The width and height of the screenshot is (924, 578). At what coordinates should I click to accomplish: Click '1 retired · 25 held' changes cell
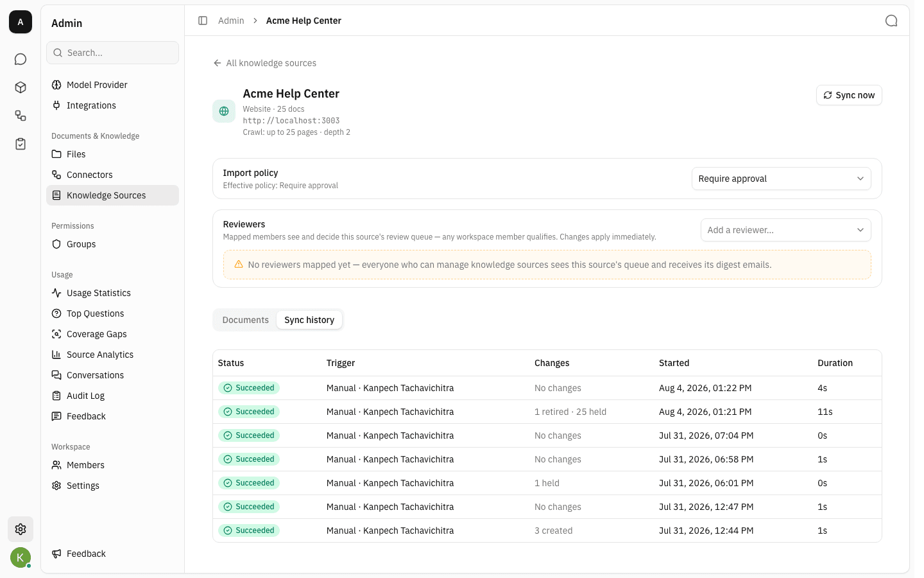(570, 412)
